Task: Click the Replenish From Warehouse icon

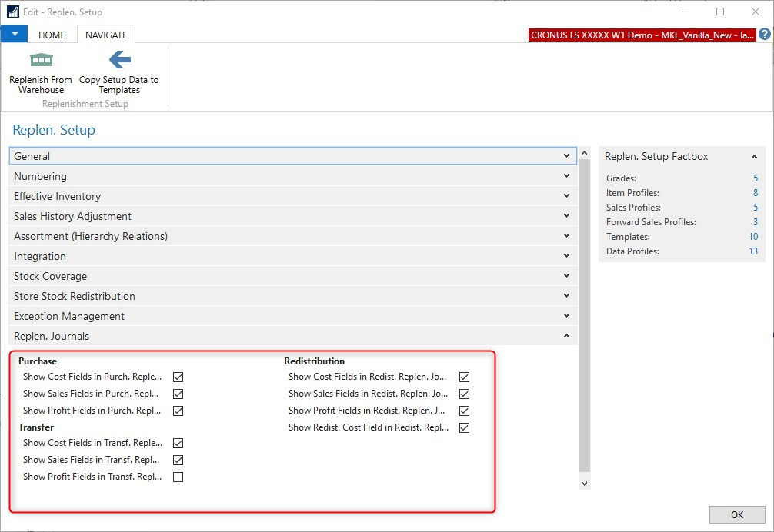Action: (x=41, y=61)
